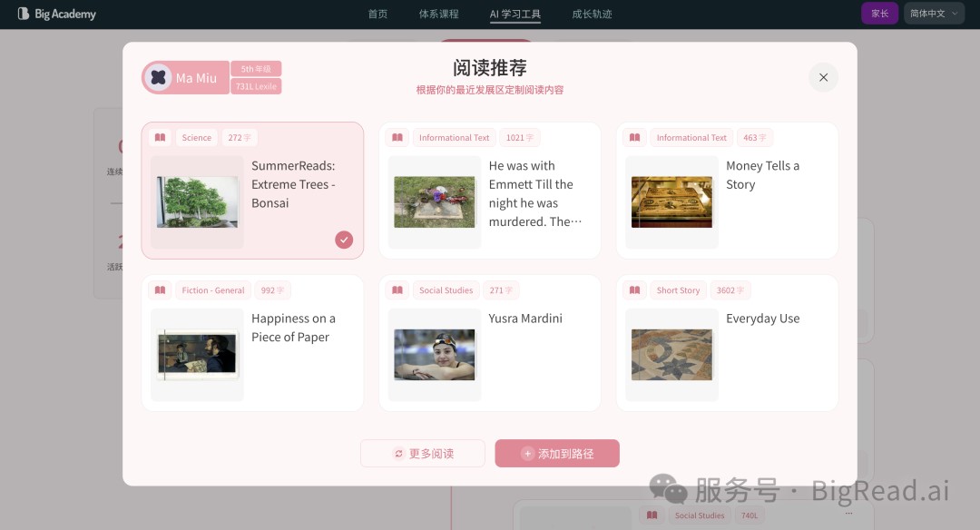Close the 阅读推荐 dialog

[x=823, y=77]
